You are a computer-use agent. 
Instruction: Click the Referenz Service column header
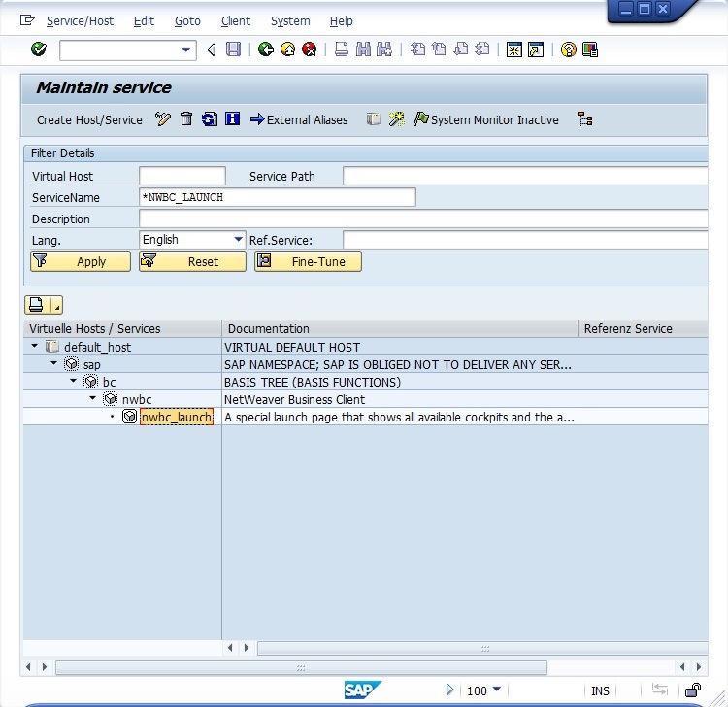tap(643, 329)
